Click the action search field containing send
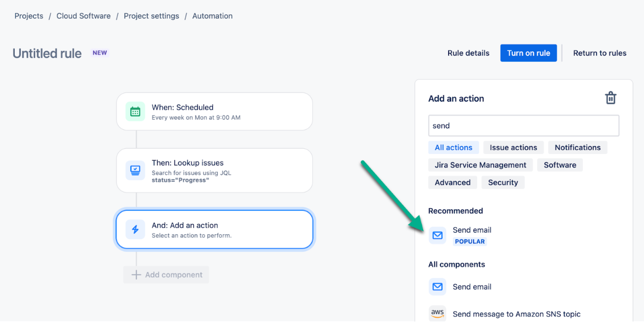 523,126
